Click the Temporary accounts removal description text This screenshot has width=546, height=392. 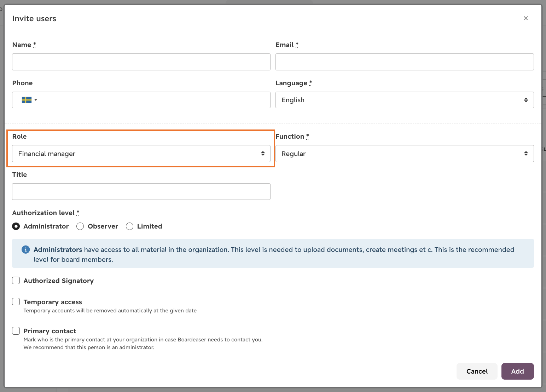click(x=110, y=311)
